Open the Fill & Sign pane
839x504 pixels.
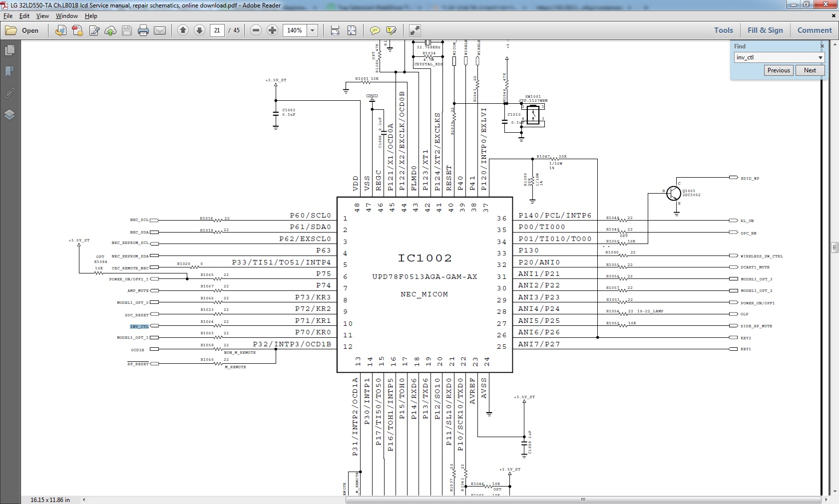coord(765,30)
